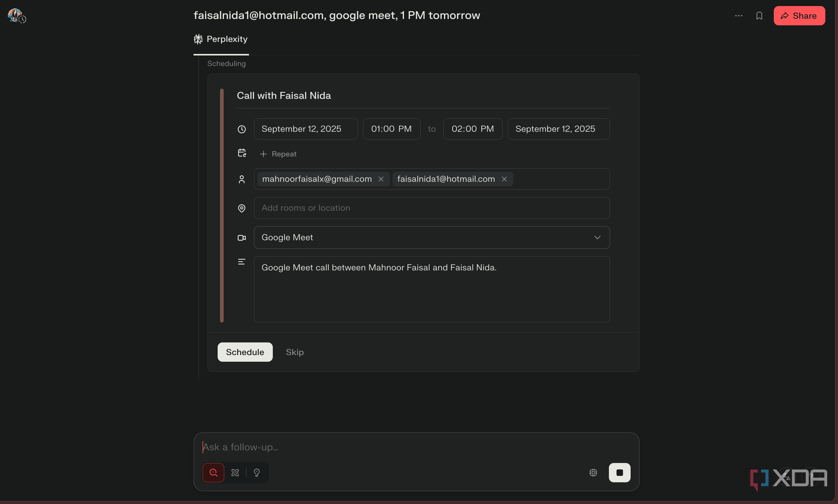Open the start date September 12, 2025 field

[306, 129]
